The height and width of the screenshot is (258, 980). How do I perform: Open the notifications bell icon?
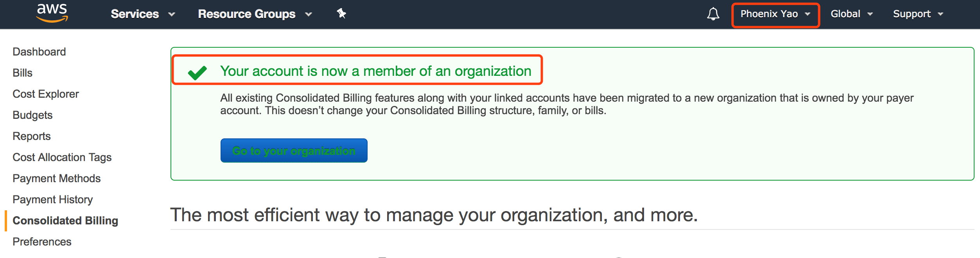pyautogui.click(x=713, y=14)
